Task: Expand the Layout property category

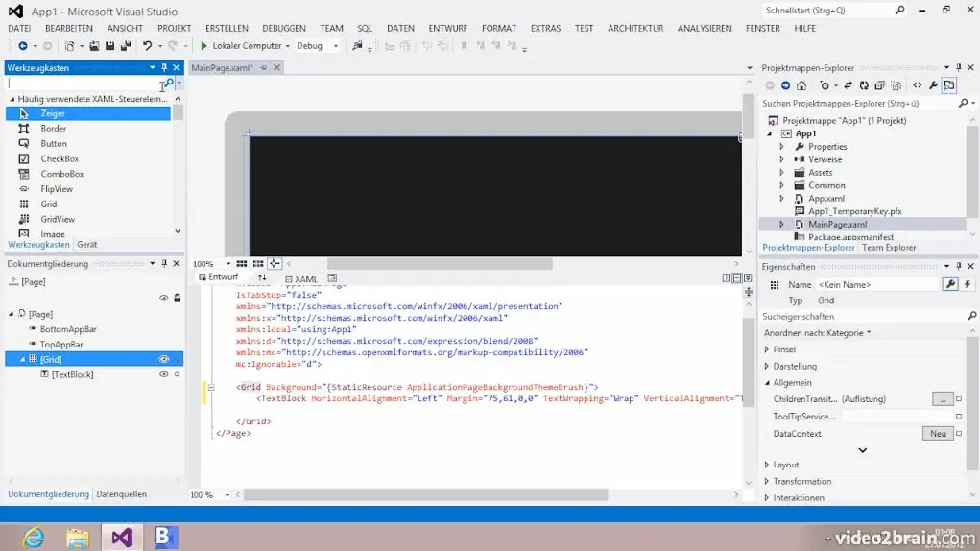Action: click(767, 465)
